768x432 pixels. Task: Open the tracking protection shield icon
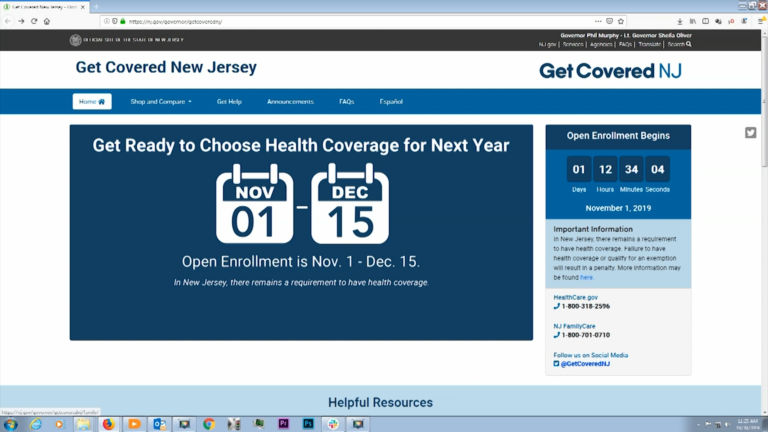pos(115,22)
